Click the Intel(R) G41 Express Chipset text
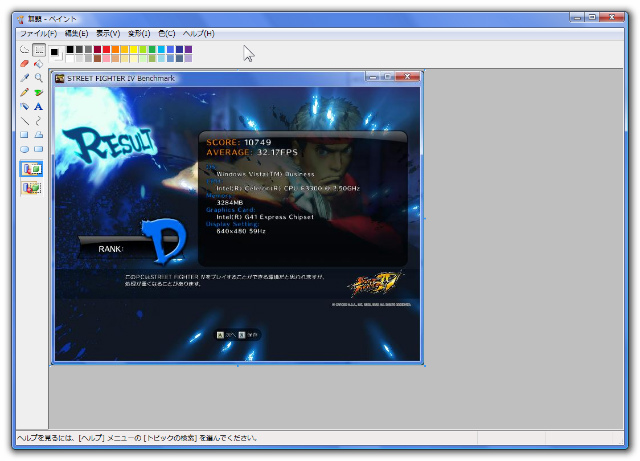640x461 pixels. [x=265, y=217]
